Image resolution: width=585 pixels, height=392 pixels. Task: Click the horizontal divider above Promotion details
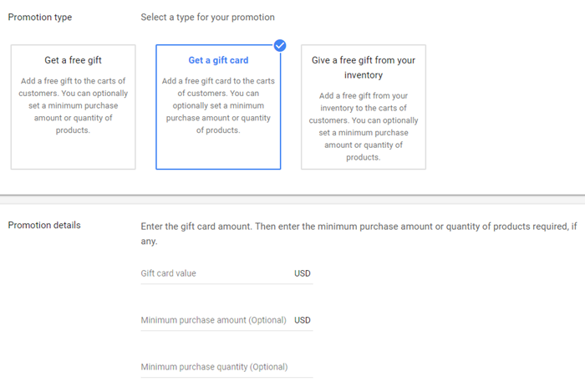pyautogui.click(x=292, y=196)
